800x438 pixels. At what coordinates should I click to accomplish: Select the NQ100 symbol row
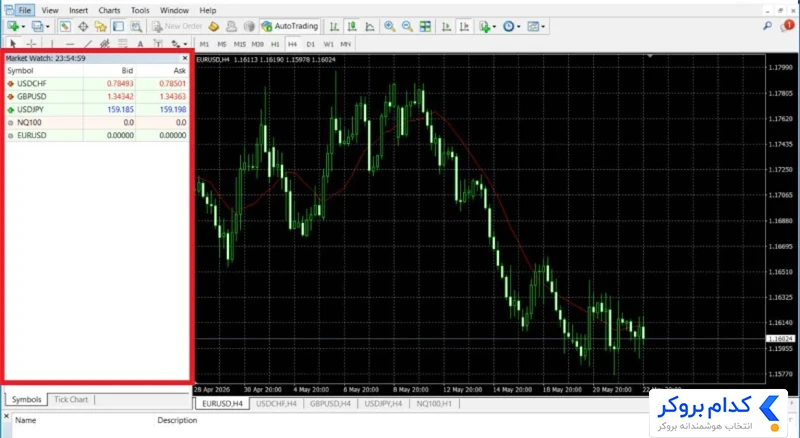[97, 123]
